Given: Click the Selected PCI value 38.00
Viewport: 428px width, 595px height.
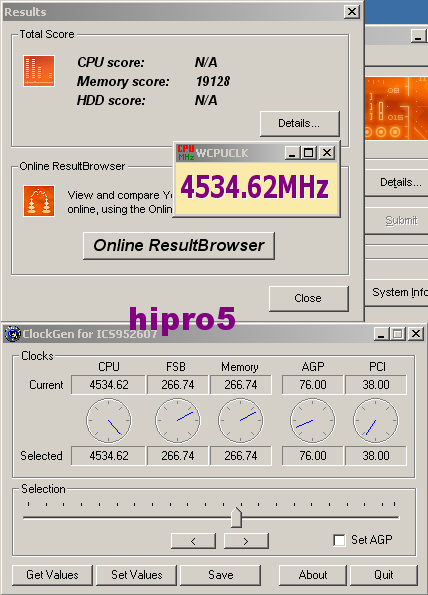Looking at the screenshot, I should pos(376,456).
